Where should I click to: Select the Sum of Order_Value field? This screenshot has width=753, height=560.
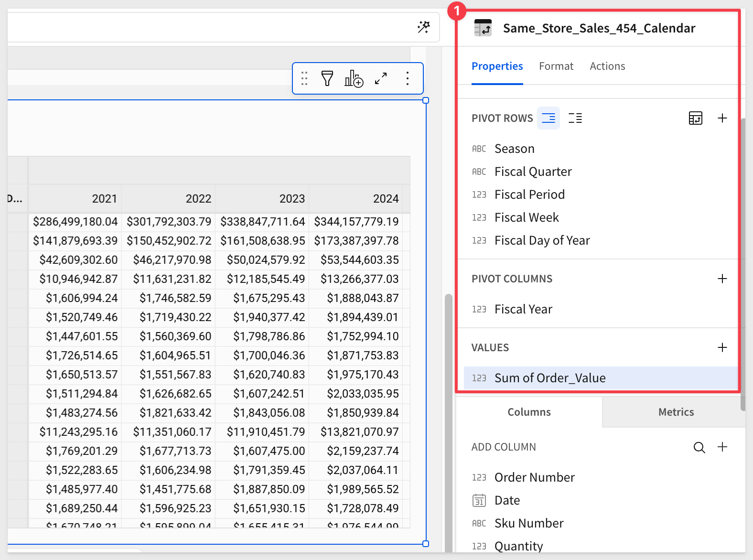[x=550, y=378]
